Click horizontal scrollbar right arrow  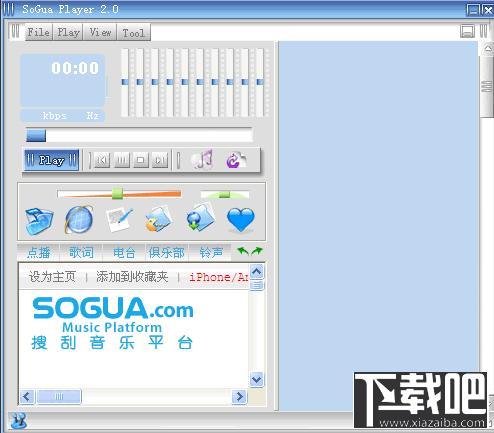(x=239, y=397)
